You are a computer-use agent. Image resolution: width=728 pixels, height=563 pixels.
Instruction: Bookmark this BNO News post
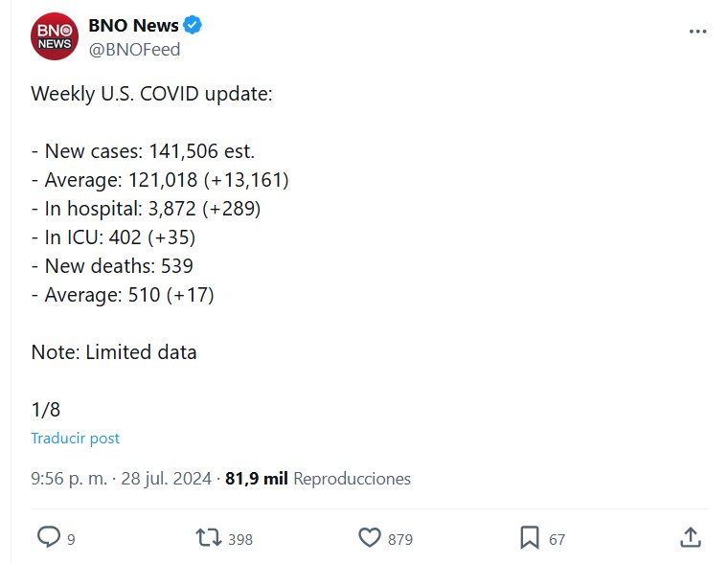pyautogui.click(x=529, y=538)
